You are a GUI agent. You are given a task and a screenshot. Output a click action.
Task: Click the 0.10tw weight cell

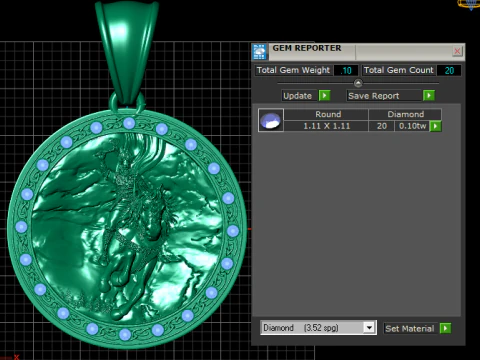pyautogui.click(x=412, y=126)
